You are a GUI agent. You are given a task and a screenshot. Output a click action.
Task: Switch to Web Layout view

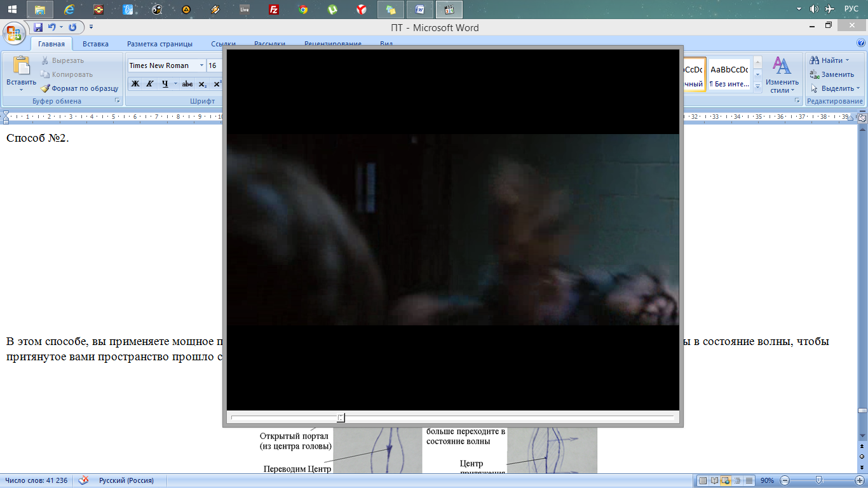point(726,480)
